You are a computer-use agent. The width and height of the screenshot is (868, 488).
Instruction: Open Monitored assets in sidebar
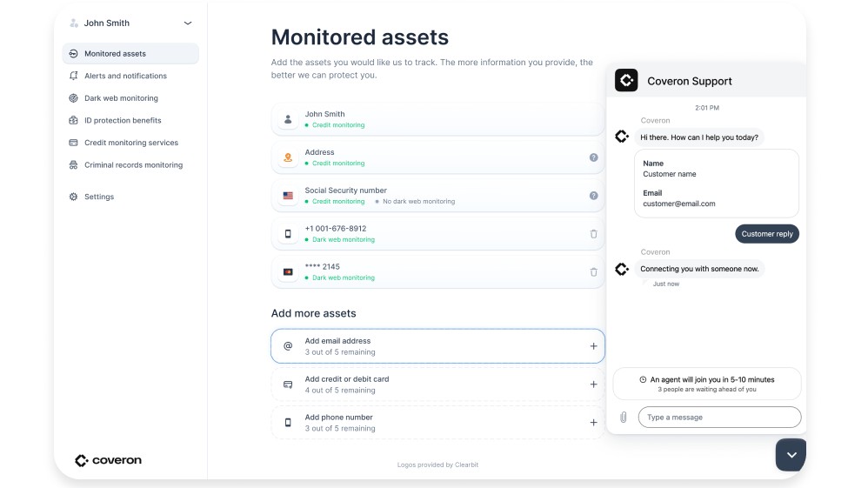click(130, 54)
